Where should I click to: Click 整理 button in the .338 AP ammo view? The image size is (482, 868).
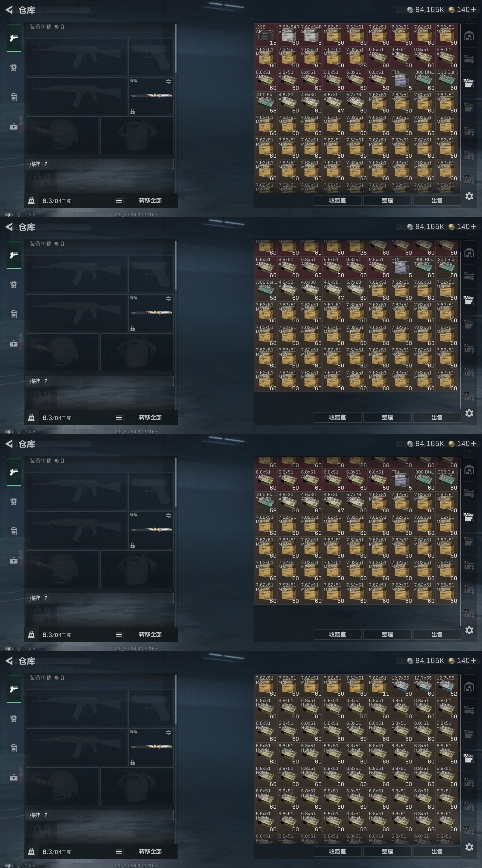point(387,200)
